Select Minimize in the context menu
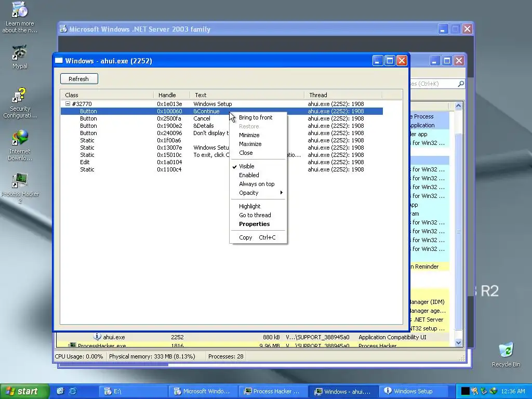This screenshot has width=532, height=399. [x=258, y=135]
